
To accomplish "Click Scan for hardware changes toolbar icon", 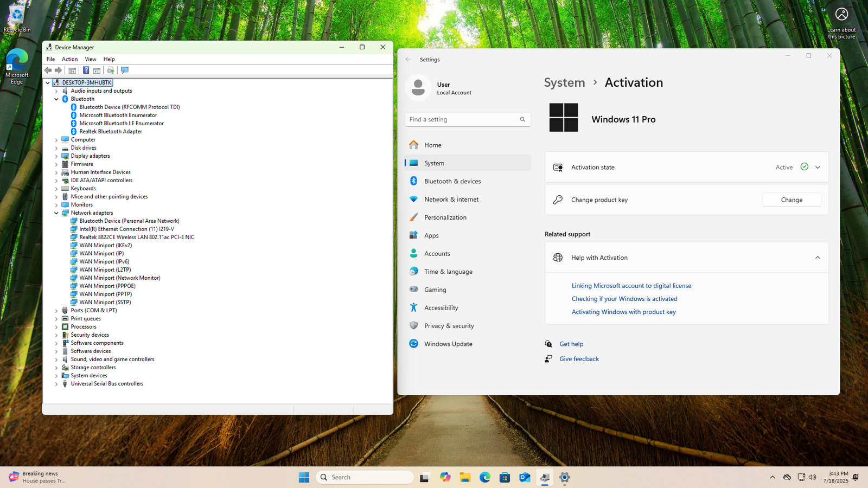I will click(x=125, y=70).
